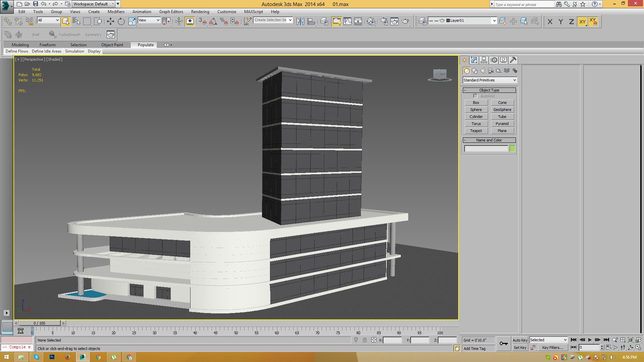Open the View reference coordinate dropdown
The height and width of the screenshot is (362, 644).
pyautogui.click(x=149, y=20)
